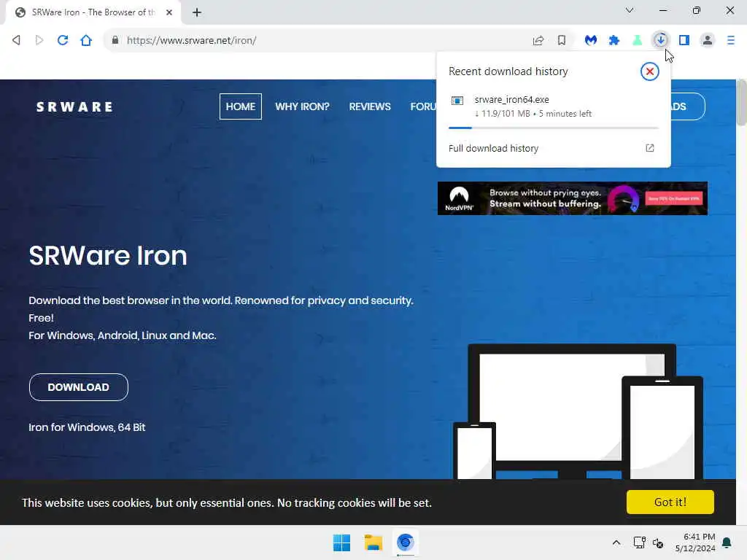Click the external link icon for download history
Screen dimensions: 747x560
pos(650,148)
